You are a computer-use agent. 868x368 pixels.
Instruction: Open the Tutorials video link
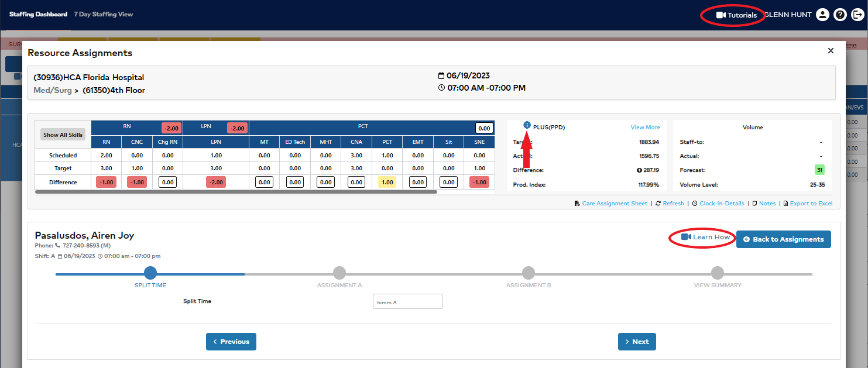pyautogui.click(x=736, y=15)
